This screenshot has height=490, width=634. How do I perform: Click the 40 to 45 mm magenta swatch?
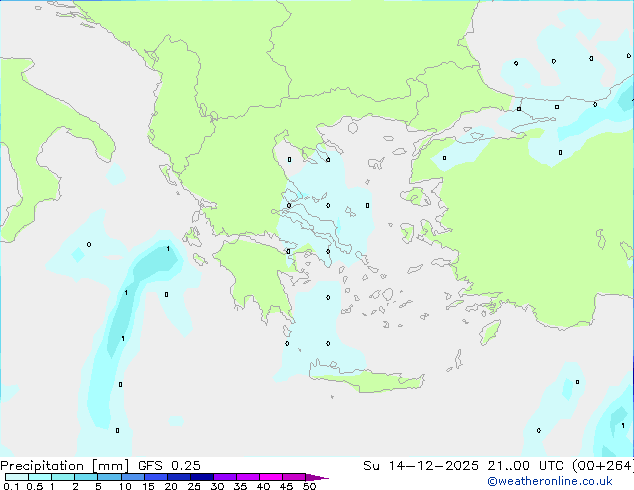[x=271, y=477]
